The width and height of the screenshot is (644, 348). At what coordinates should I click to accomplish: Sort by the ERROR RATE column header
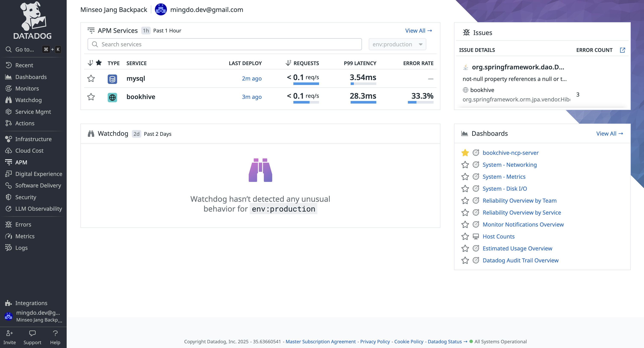coord(418,63)
